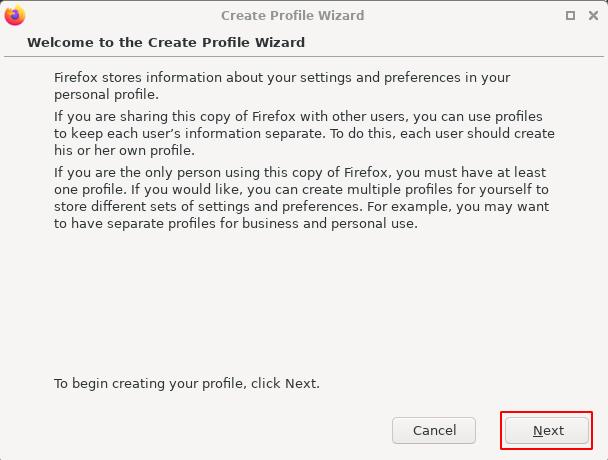Screen dimensions: 608x460
Task: Maximize the Create Profile Wizard window
Action: point(570,16)
